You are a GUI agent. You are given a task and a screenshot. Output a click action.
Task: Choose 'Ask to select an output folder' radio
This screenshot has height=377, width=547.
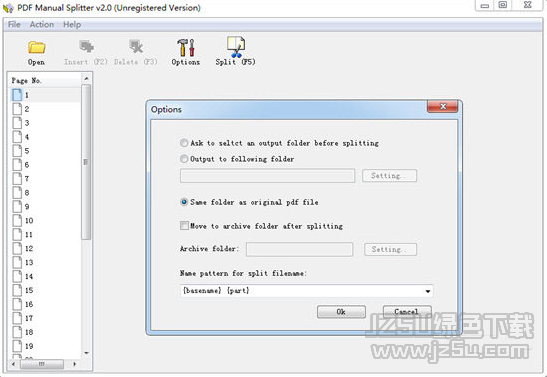click(184, 143)
